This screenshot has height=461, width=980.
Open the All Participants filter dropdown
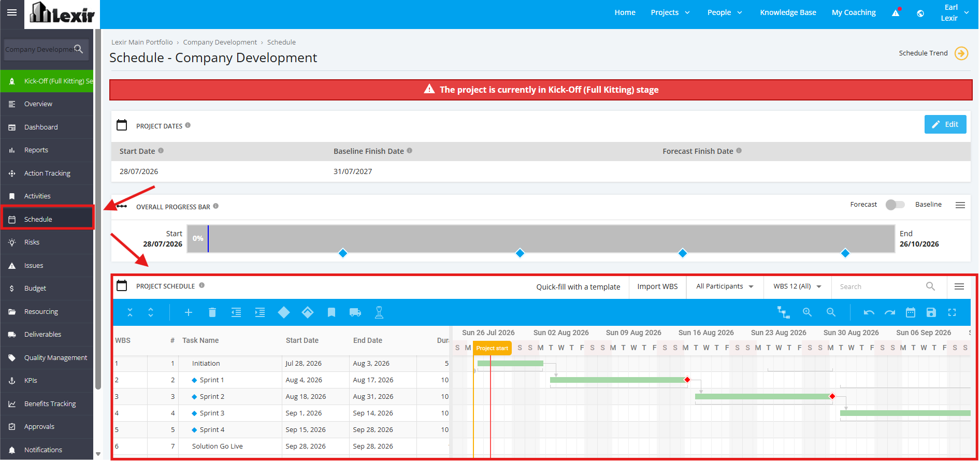click(725, 286)
